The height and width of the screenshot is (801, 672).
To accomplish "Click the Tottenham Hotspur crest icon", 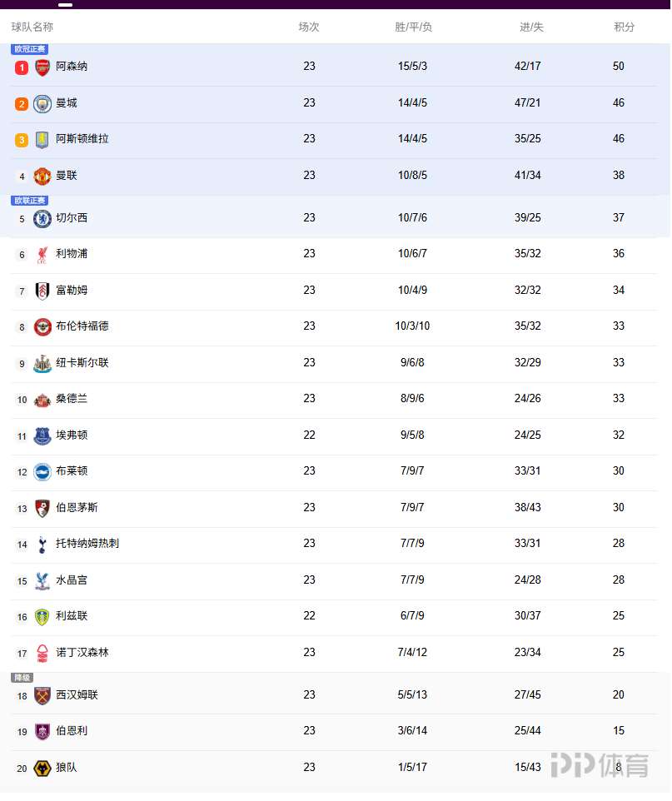I will (x=42, y=545).
